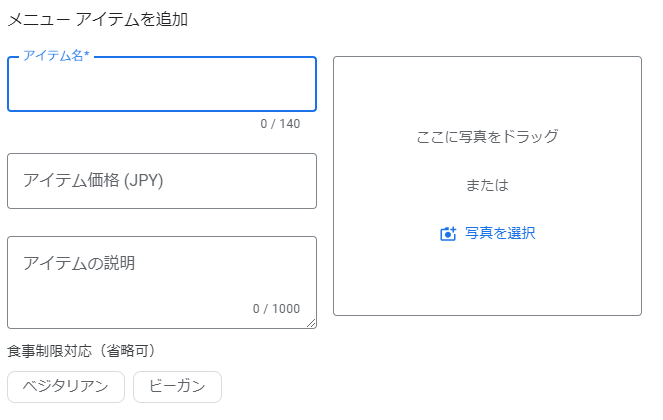Click the description textarea resize handle

pyautogui.click(x=311, y=323)
